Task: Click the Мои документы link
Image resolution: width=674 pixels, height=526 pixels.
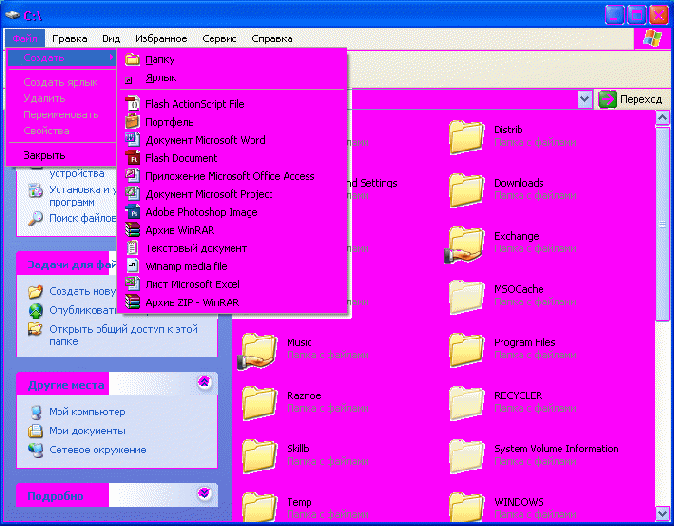Action: [87, 431]
